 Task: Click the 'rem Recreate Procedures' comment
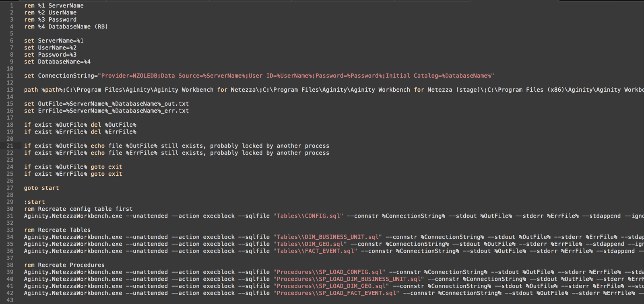coord(64,265)
